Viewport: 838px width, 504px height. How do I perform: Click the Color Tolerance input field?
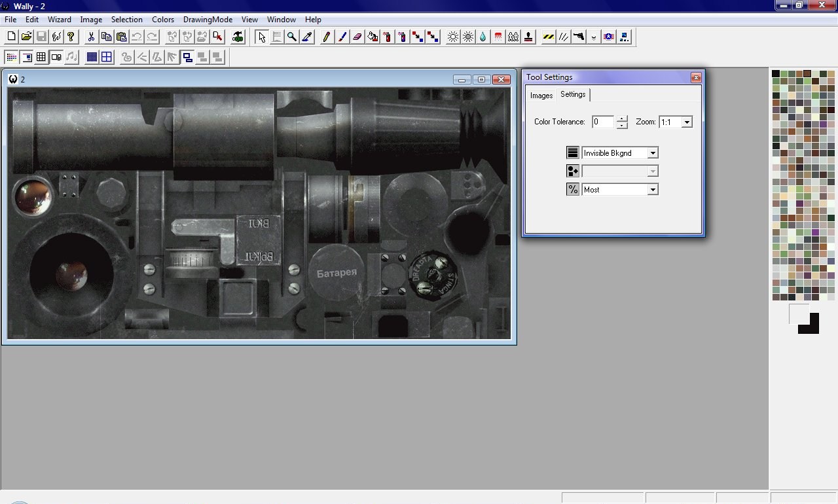coord(602,122)
